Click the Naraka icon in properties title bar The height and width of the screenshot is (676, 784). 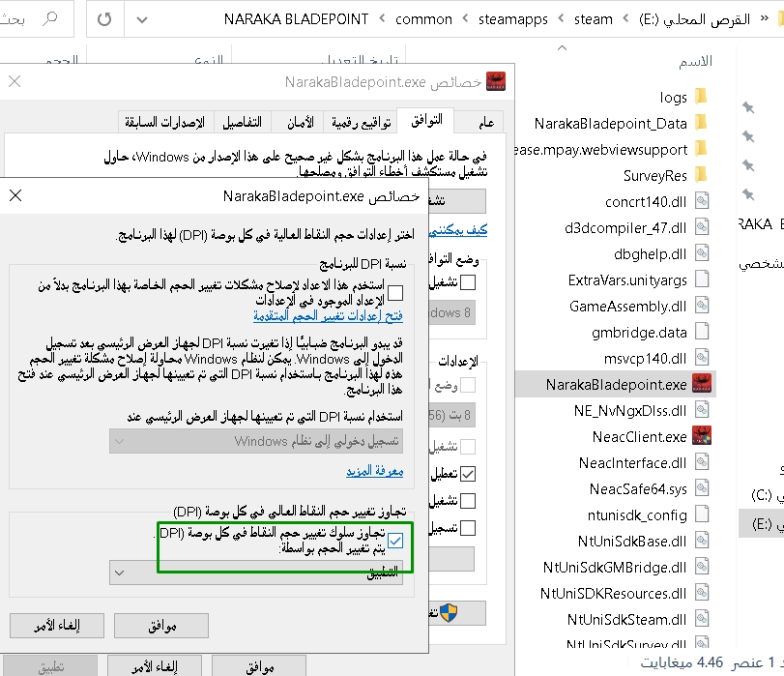coord(496,81)
